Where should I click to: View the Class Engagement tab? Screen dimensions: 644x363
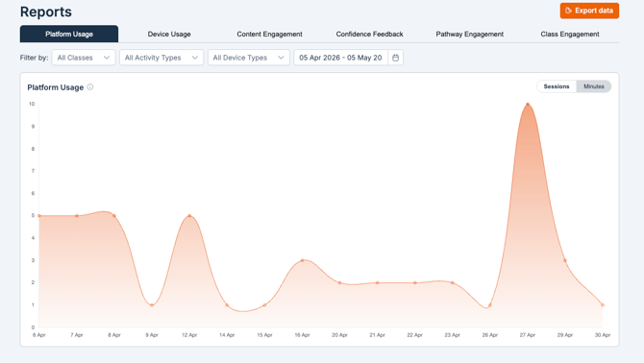point(570,34)
